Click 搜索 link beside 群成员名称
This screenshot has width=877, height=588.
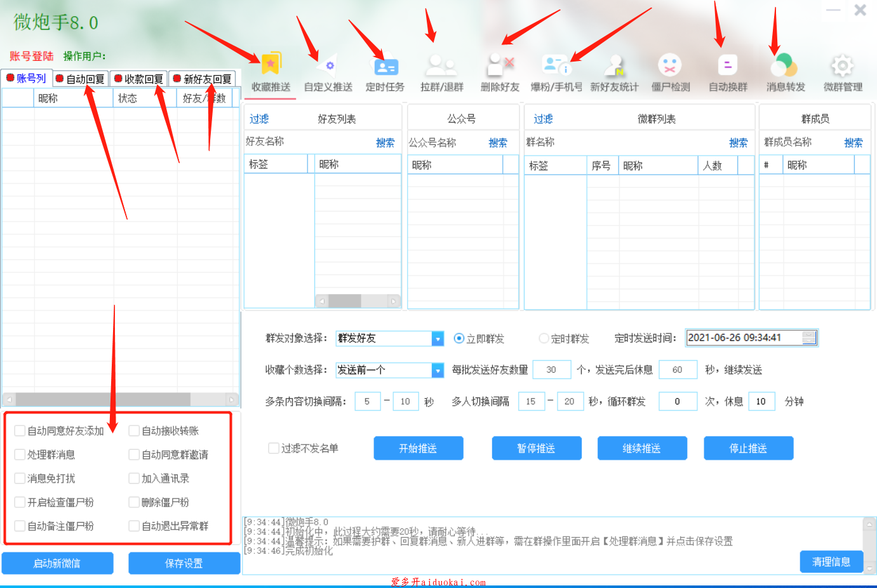854,143
